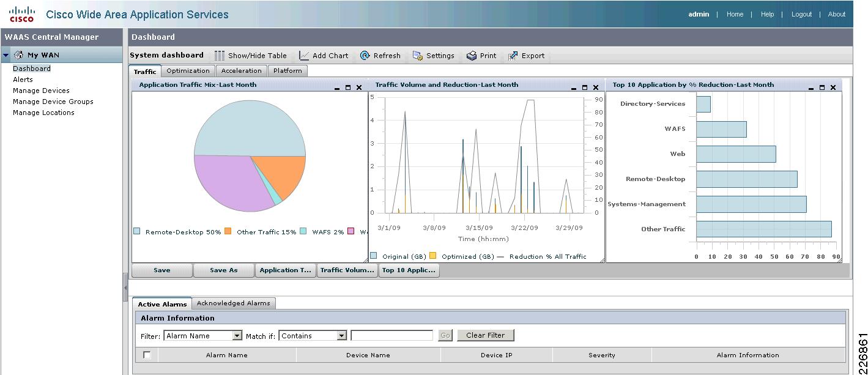Switch to the Acceleration tab
Viewport: 868px width, 375px height.
(x=242, y=71)
